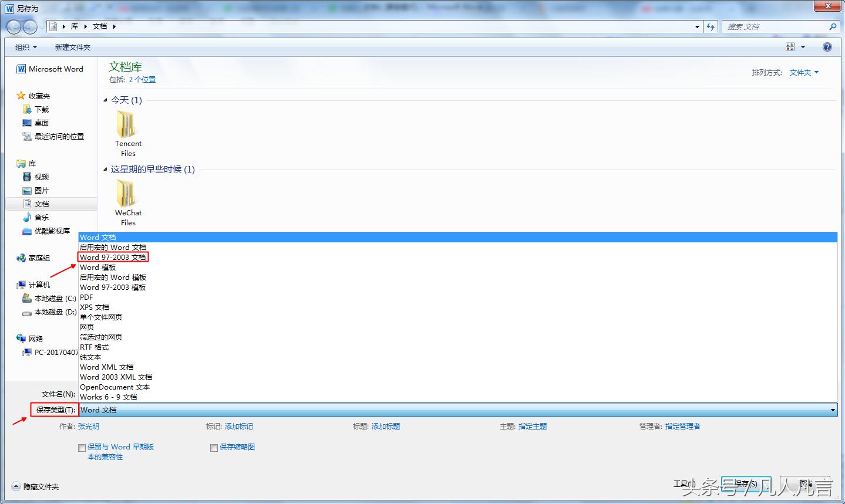Click 隐藏文件夹 toggle button
845x504 pixels.
(x=35, y=486)
